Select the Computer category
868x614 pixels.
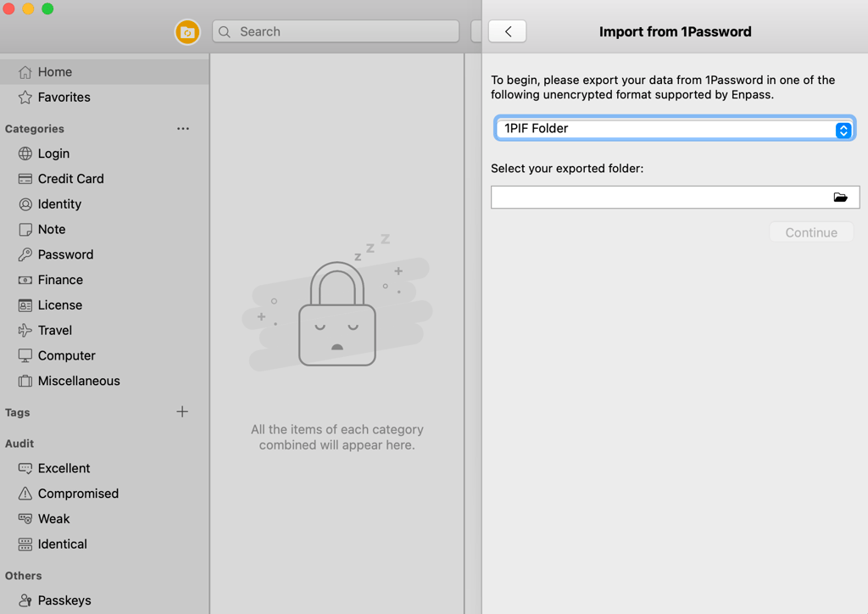[x=104, y=355]
